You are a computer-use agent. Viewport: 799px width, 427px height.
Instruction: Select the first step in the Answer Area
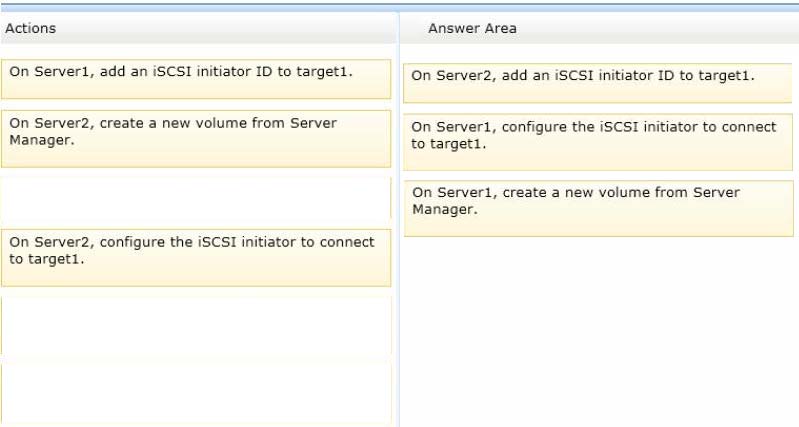tap(598, 83)
